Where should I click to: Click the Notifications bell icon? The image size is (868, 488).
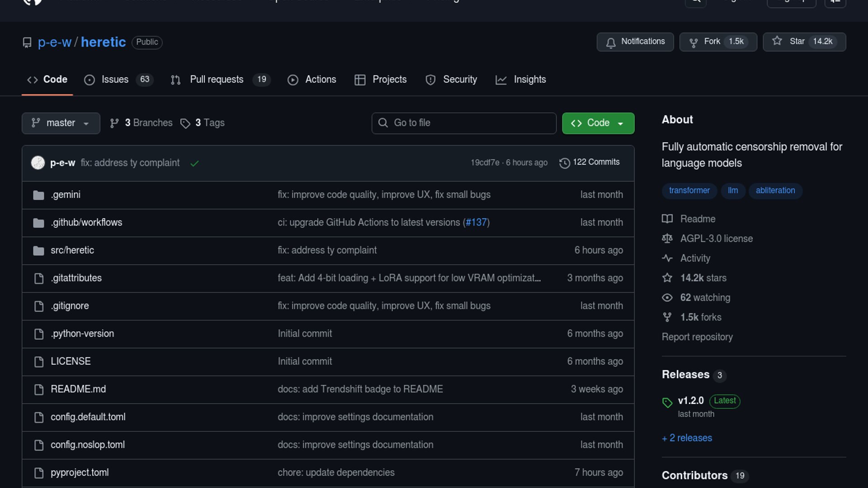[x=611, y=42]
